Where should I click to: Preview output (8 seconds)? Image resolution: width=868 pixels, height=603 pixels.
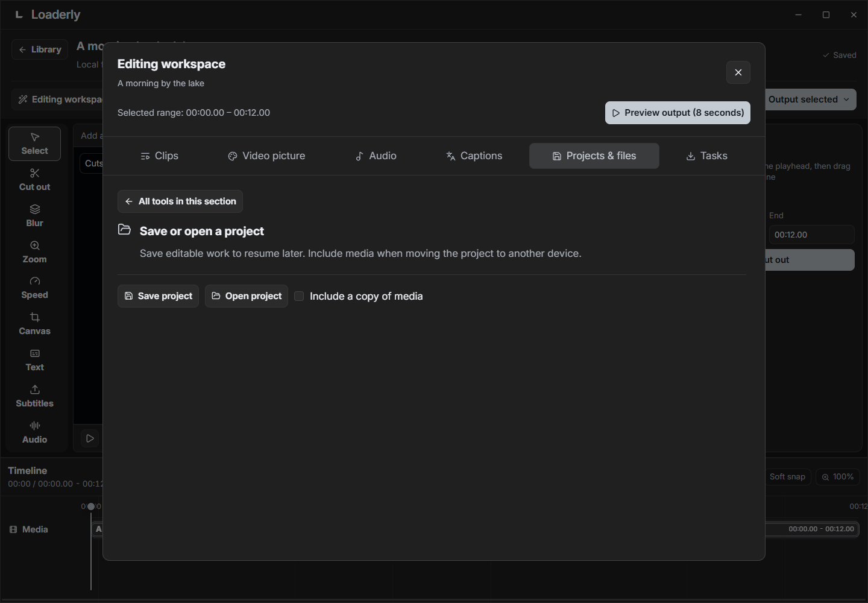[678, 113]
